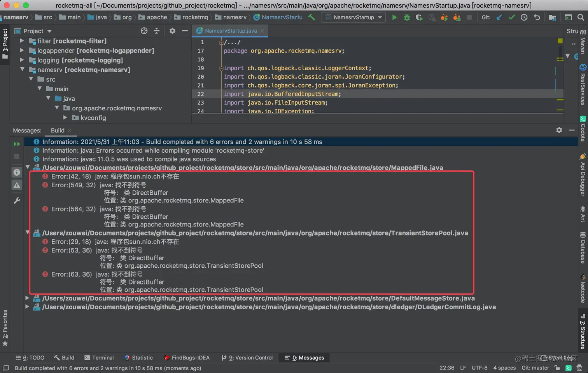The width and height of the screenshot is (588, 373).
Task: Show Git history clock icon
Action: coord(524,17)
